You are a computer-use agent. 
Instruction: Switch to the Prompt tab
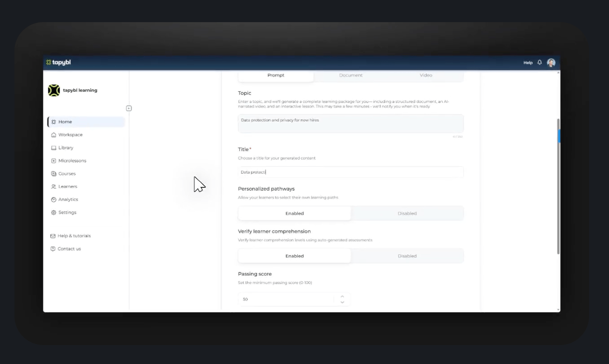pos(276,75)
